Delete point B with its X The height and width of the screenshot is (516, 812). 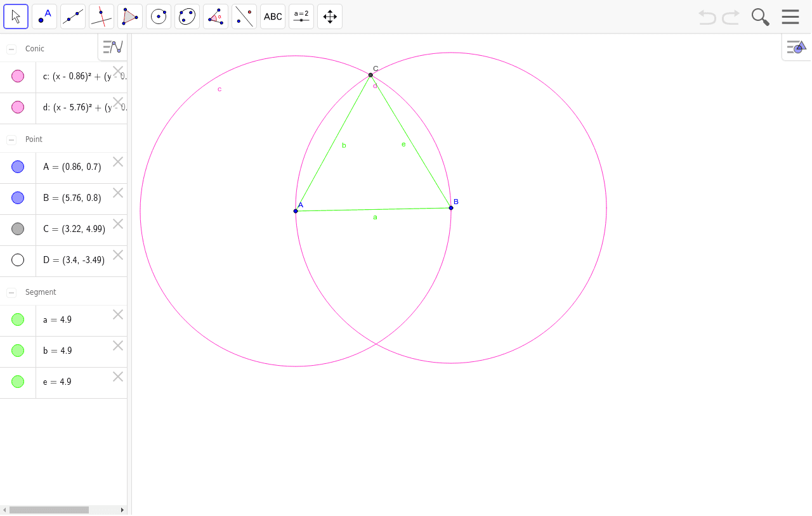coord(118,193)
